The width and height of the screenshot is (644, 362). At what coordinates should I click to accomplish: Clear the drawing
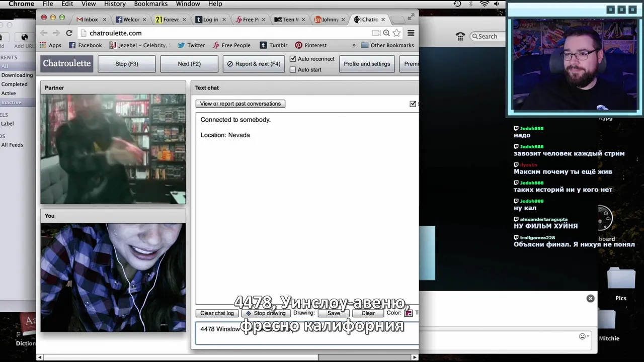(368, 313)
